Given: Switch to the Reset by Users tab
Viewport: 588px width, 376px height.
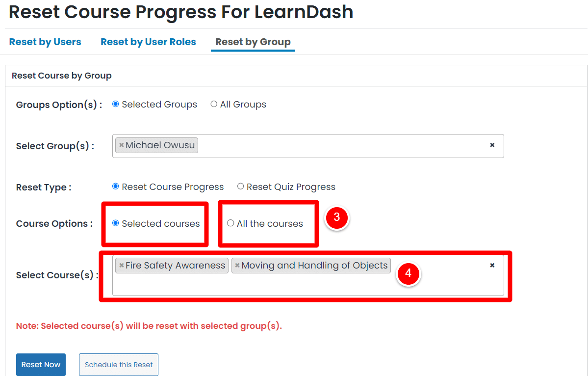Looking at the screenshot, I should coord(45,42).
